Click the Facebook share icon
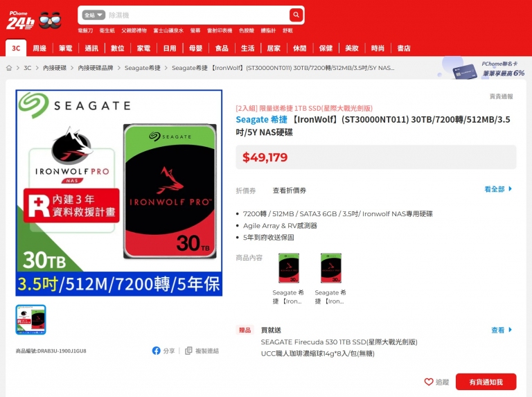Viewport: 532px width, 397px height. (156, 351)
